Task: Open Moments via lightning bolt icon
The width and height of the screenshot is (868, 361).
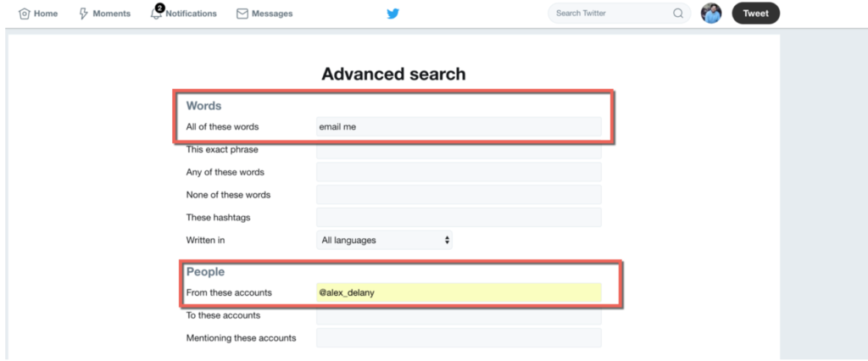Action: pyautogui.click(x=84, y=14)
